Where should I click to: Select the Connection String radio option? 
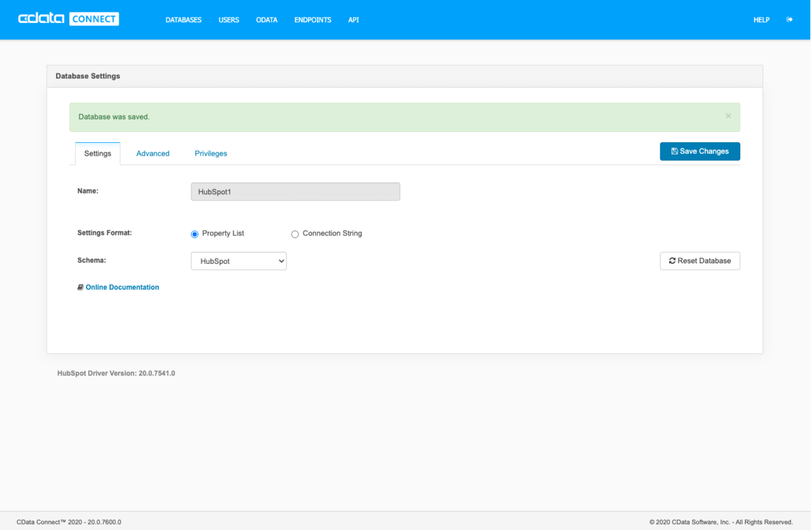click(x=295, y=234)
